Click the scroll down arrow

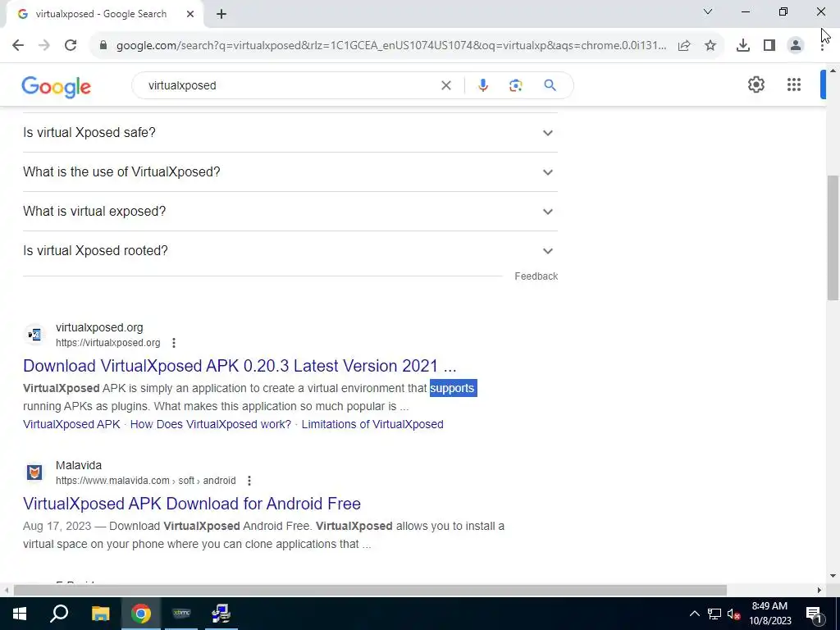833,576
